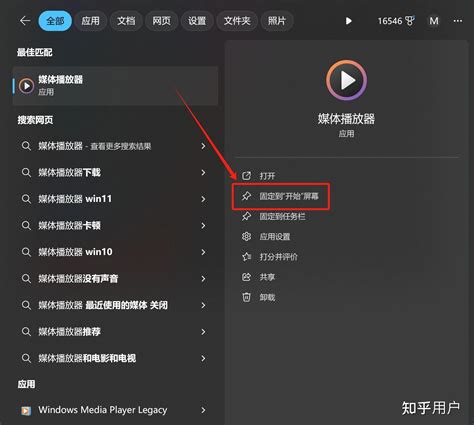
Task: Switch to the 设置 filter tab
Action: 197,21
